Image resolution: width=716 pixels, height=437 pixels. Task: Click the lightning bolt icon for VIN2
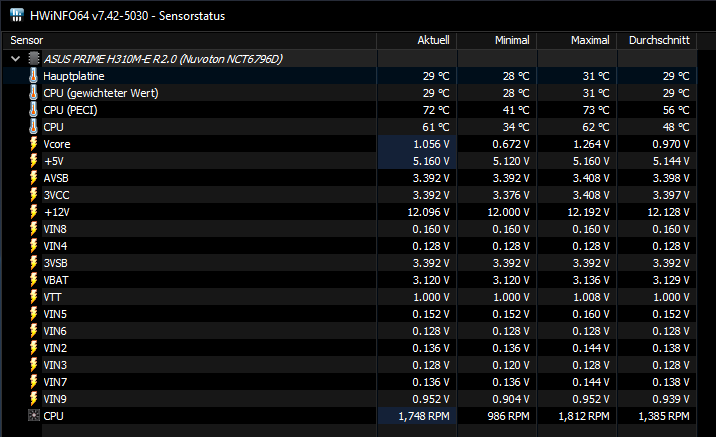click(x=33, y=348)
